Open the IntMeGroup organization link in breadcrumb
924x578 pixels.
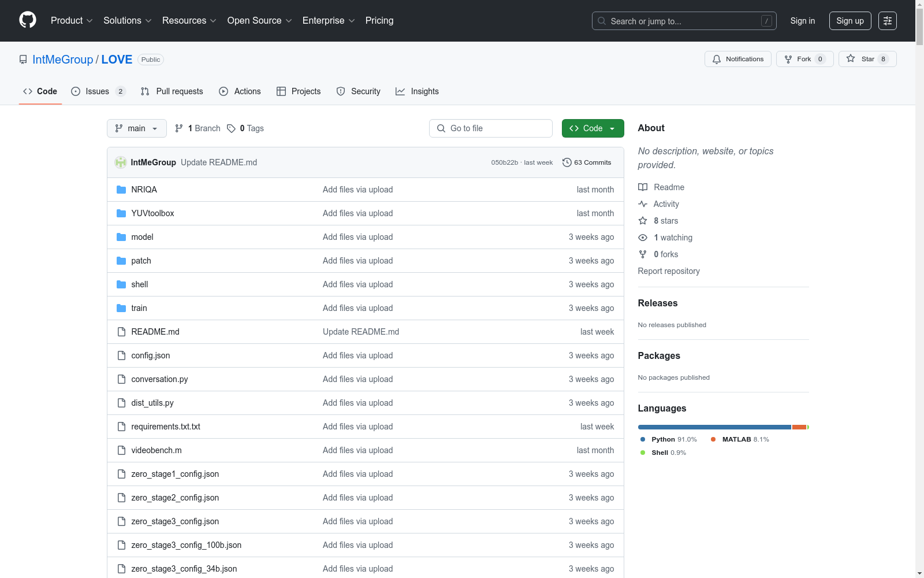(63, 60)
